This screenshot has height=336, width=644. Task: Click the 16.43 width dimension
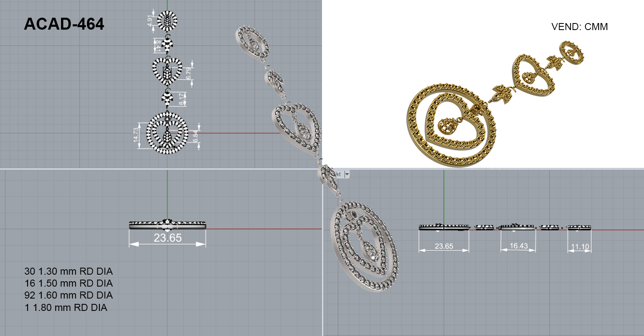(x=519, y=246)
